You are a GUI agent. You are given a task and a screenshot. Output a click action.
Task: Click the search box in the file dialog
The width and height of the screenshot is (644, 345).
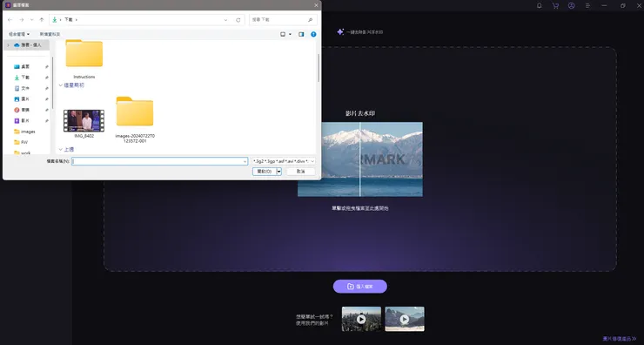pyautogui.click(x=283, y=20)
